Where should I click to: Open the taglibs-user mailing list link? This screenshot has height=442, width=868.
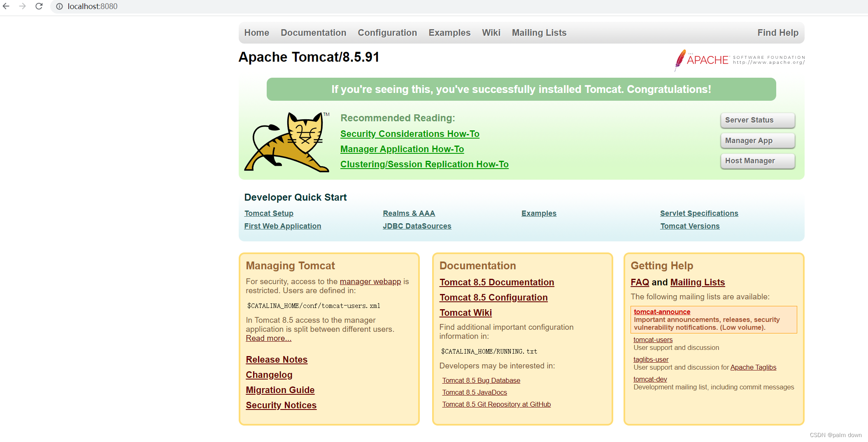click(x=651, y=360)
